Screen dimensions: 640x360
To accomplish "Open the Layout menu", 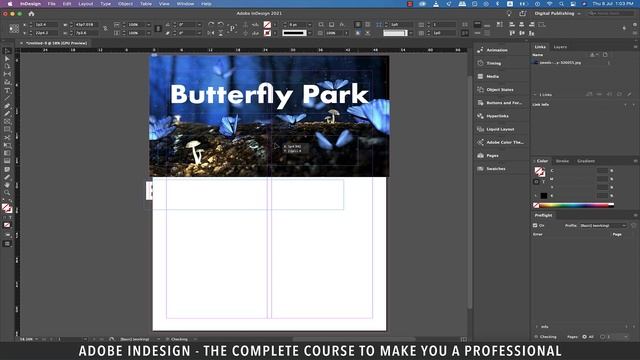I will point(86,4).
